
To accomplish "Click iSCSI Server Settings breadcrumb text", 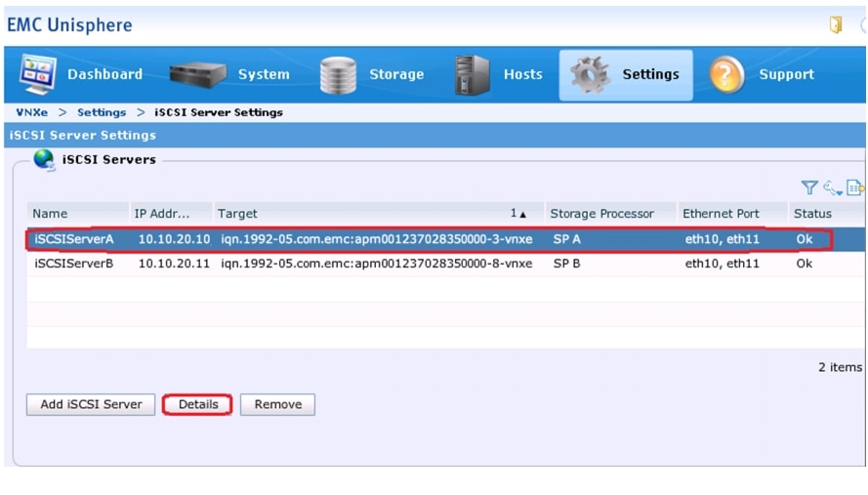I will tap(218, 112).
